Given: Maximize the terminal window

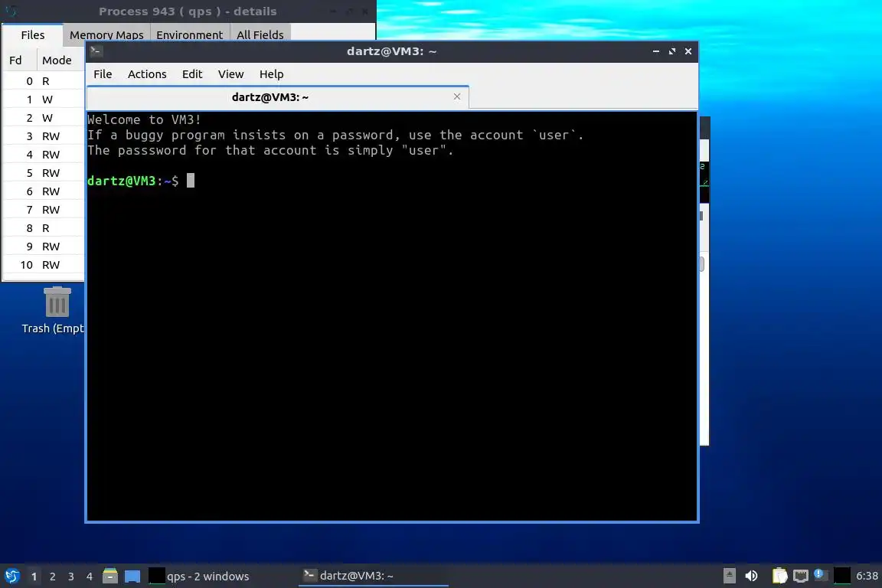Looking at the screenshot, I should coord(671,51).
